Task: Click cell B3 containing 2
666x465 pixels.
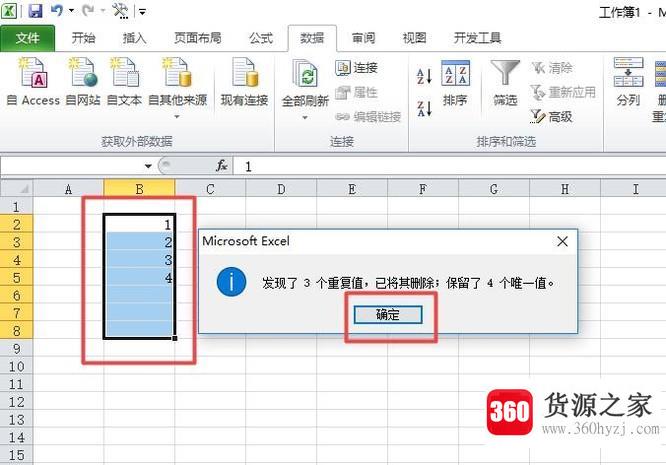Action: 139,242
